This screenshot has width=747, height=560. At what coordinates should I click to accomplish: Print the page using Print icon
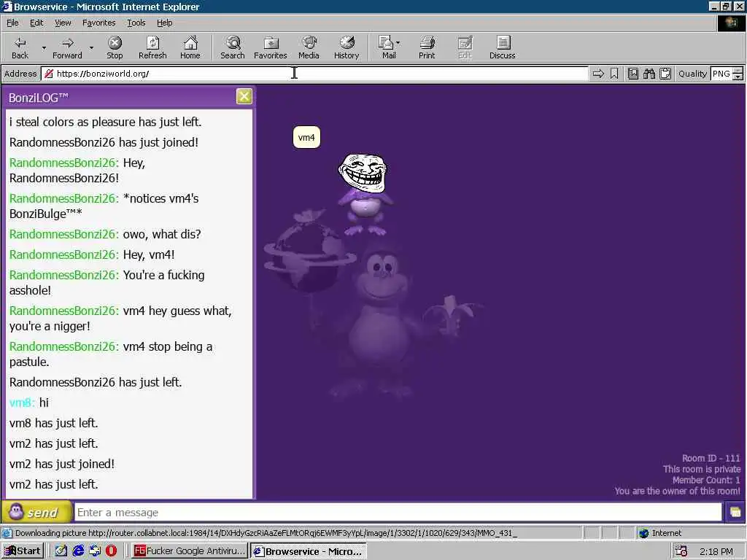point(427,47)
